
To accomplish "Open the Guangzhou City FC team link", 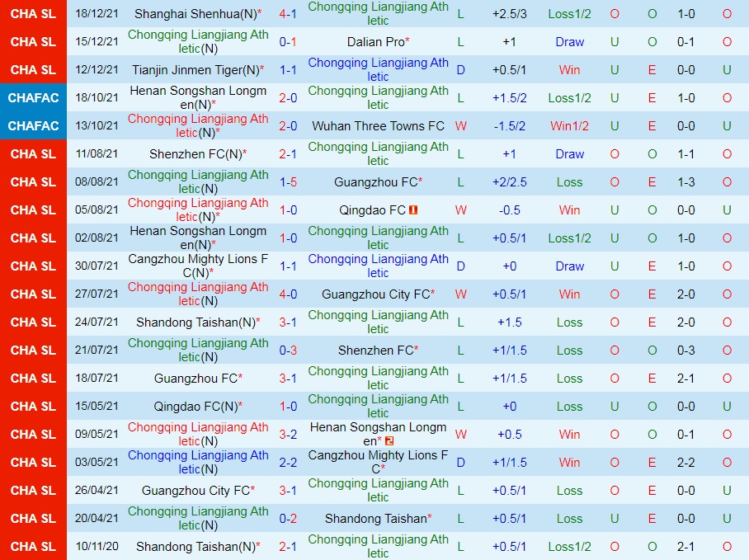I will [x=377, y=294].
